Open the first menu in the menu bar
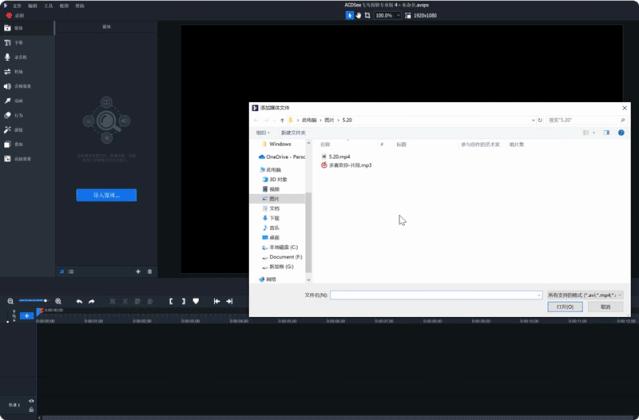The image size is (639, 420). pyautogui.click(x=16, y=5)
